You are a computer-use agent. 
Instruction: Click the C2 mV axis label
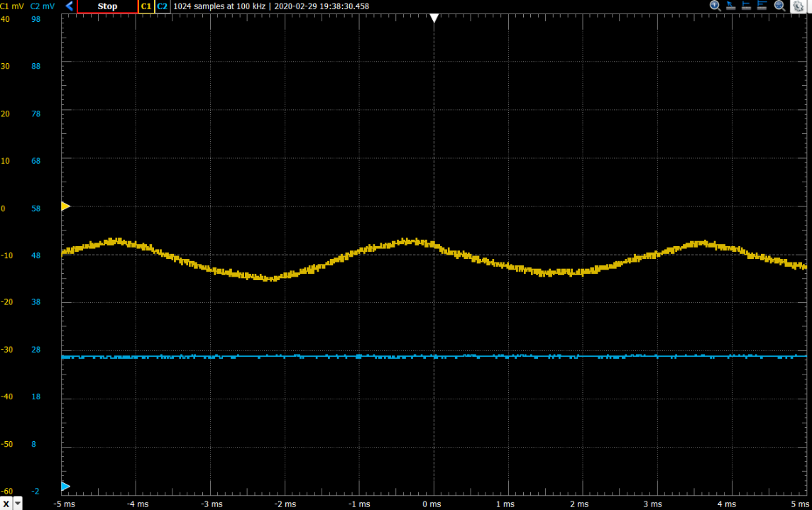43,6
